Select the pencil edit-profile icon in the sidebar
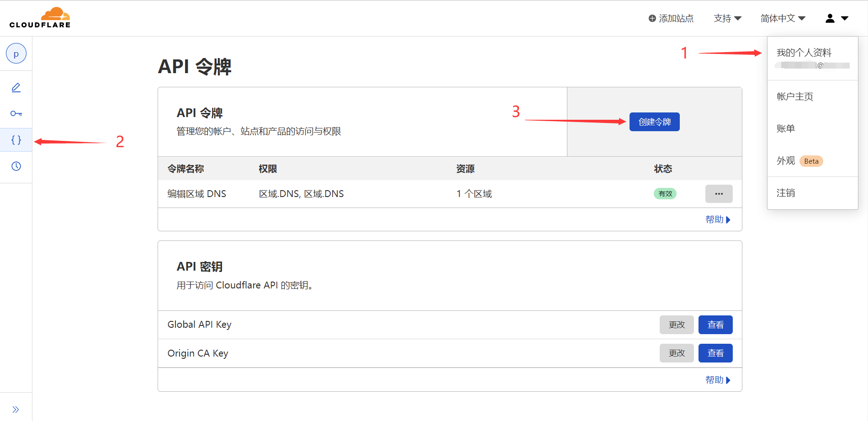Screen dimensions: 868x421 (x=16, y=87)
